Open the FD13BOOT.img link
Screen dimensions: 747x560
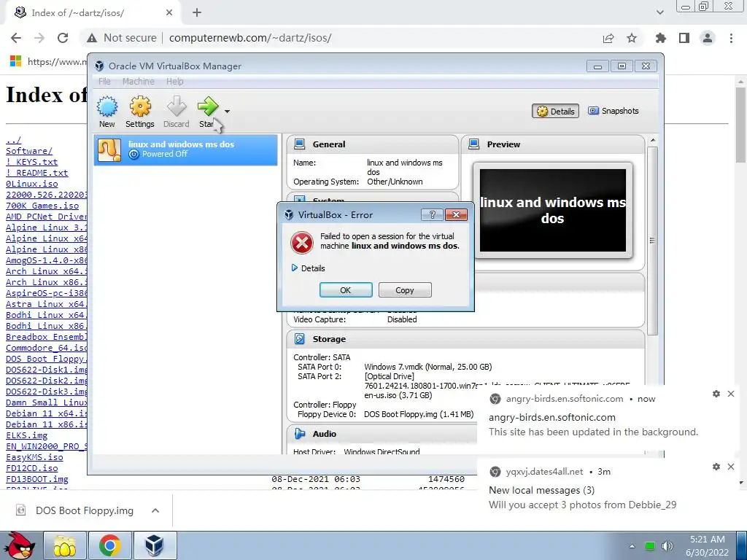[36, 479]
